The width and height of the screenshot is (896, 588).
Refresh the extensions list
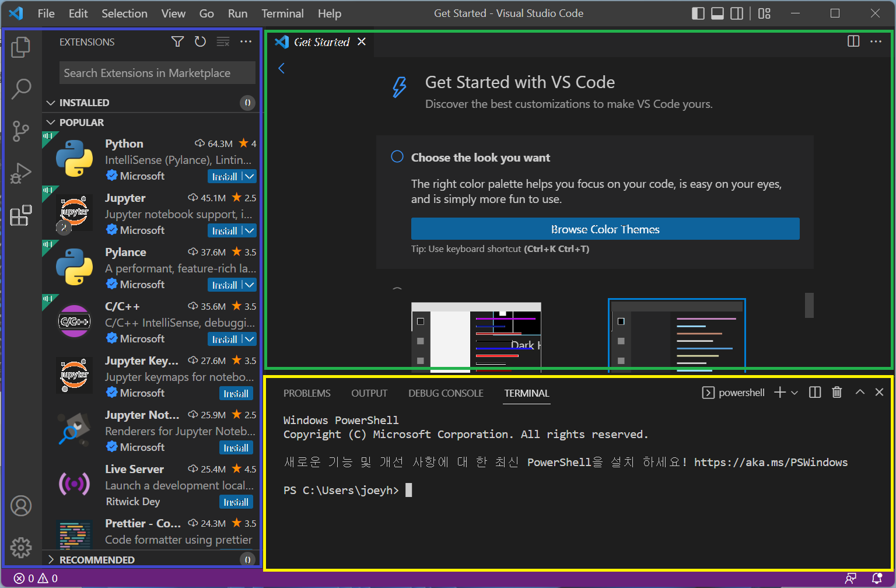[x=200, y=41]
